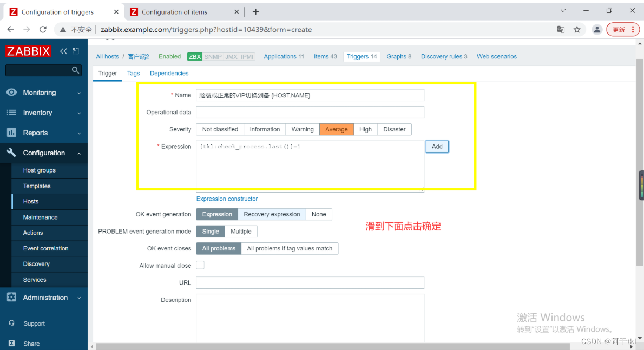This screenshot has width=644, height=350.
Task: Click the not-secure warning icon
Action: [63, 30]
